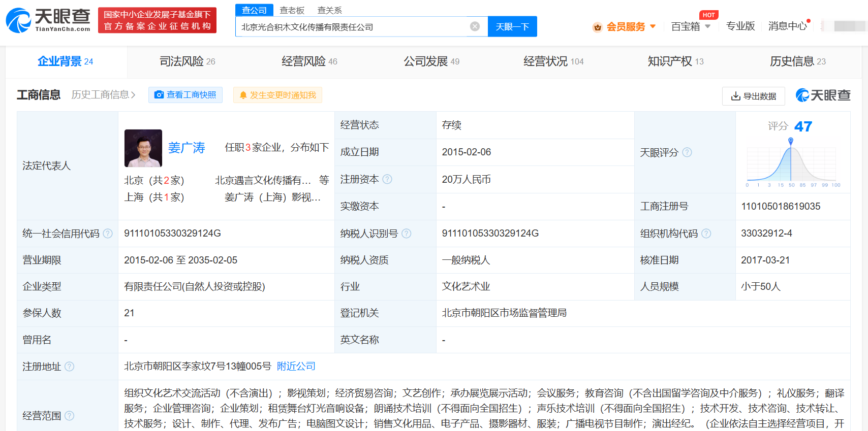This screenshot has height=431, width=868.
Task: Click 姜广涛's profile photo
Action: [x=143, y=148]
